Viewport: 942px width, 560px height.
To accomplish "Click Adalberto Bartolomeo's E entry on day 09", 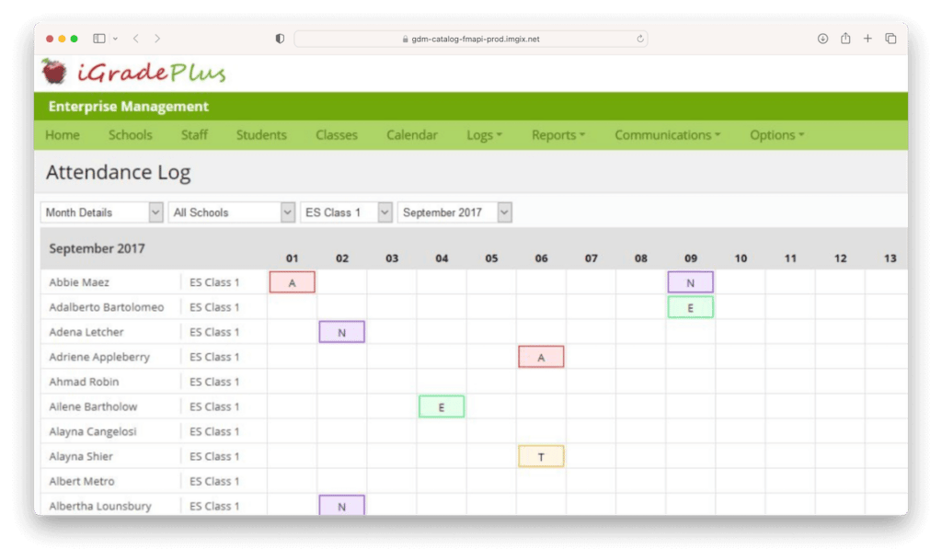I will pyautogui.click(x=690, y=307).
